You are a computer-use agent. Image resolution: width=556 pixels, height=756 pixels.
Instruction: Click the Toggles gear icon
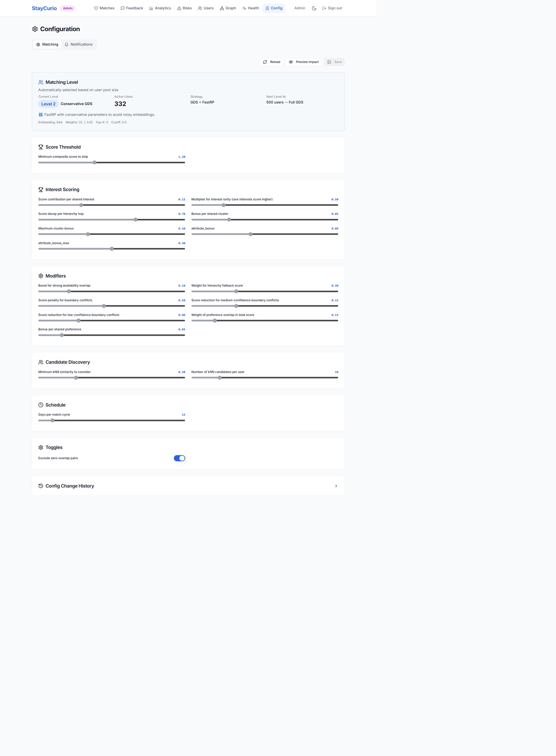click(41, 447)
